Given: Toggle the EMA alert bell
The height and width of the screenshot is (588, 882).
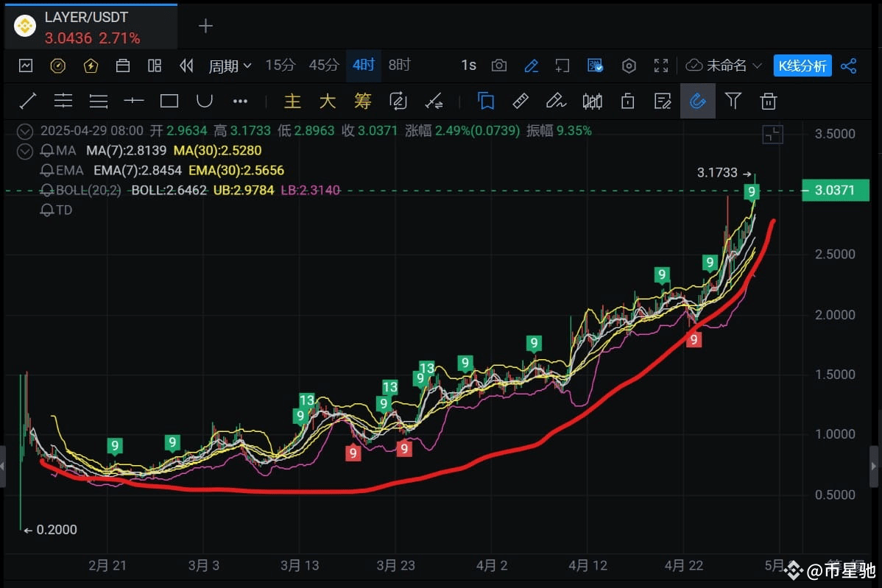Looking at the screenshot, I should click(x=47, y=170).
